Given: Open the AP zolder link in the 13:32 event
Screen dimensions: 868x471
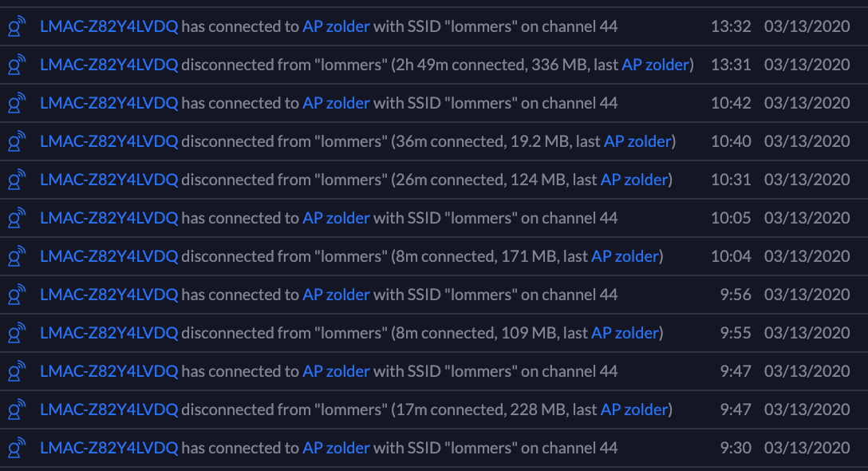Looking at the screenshot, I should [x=336, y=26].
